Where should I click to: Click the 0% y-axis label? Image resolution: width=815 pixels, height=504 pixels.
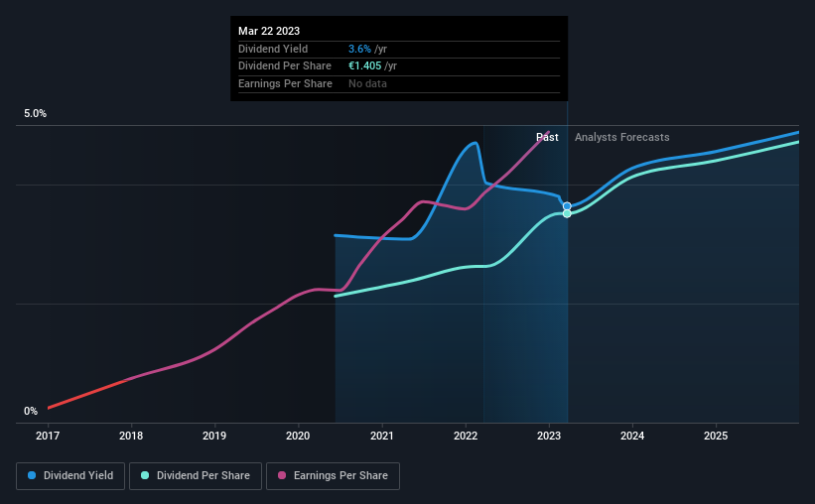[x=31, y=411]
